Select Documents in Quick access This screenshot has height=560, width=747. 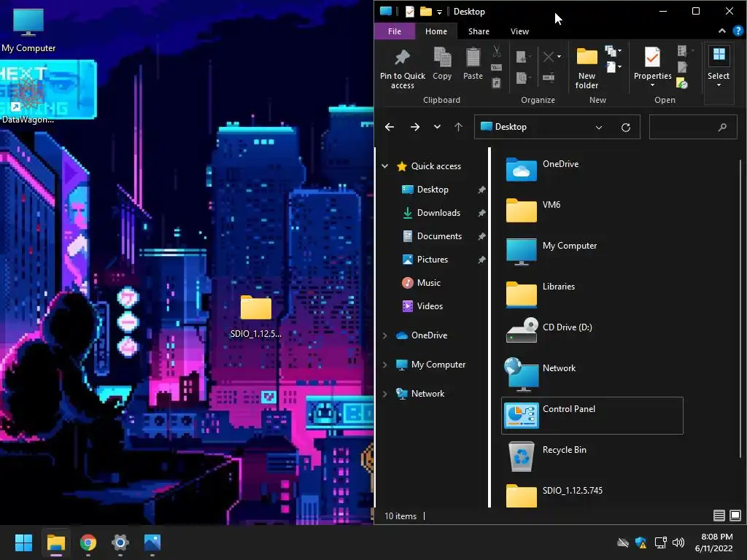pos(439,236)
